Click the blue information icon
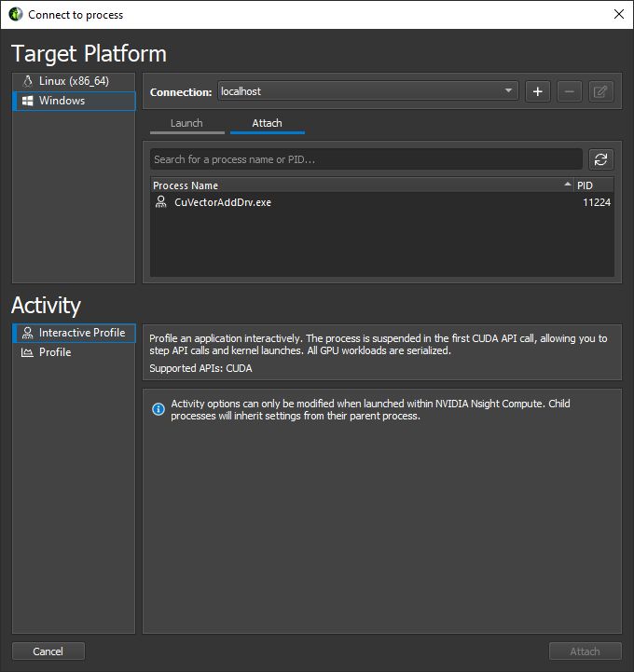The image size is (634, 672). pos(158,409)
